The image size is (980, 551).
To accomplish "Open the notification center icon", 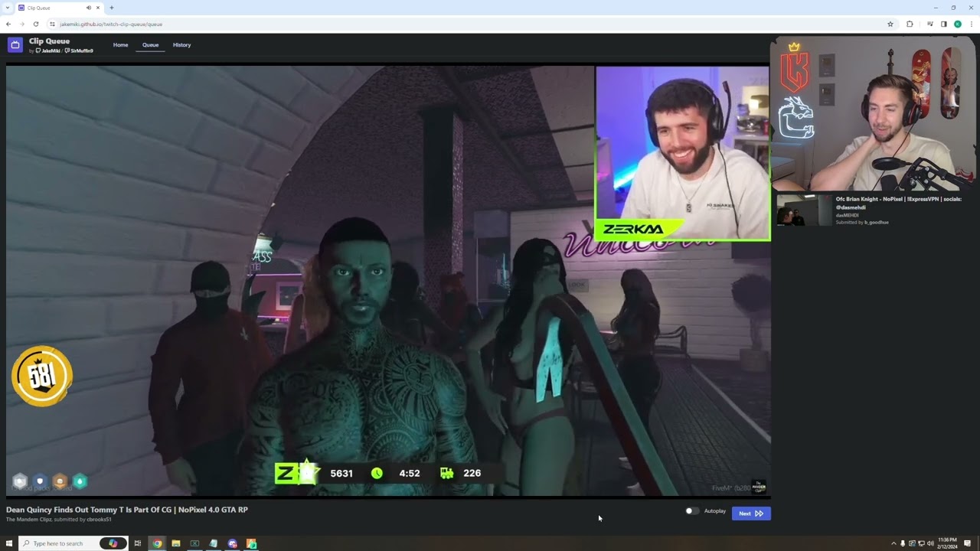I will [968, 543].
